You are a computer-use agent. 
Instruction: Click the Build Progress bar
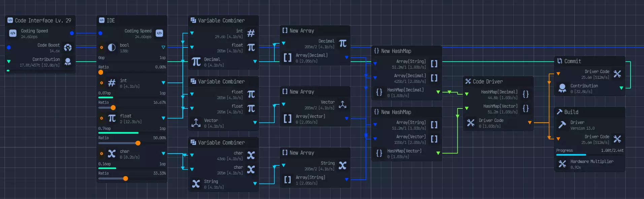[x=590, y=155]
